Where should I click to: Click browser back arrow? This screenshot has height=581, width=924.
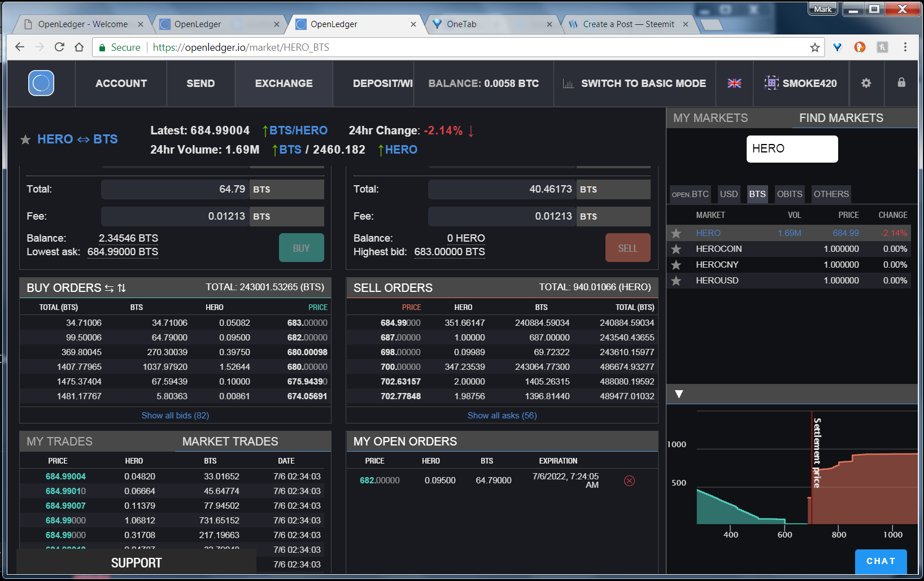(x=20, y=47)
